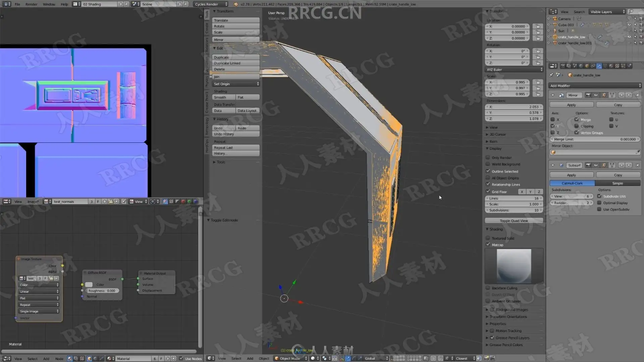Uncheck Subdivide UVs in the Subsurf modifier
Image resolution: width=644 pixels, height=362 pixels.
[599, 196]
